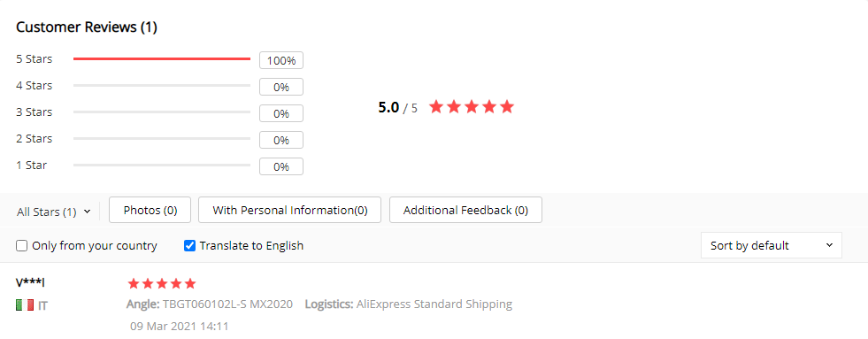Select the 4 Stars rating row
This screenshot has height=339, width=868.
[x=159, y=86]
